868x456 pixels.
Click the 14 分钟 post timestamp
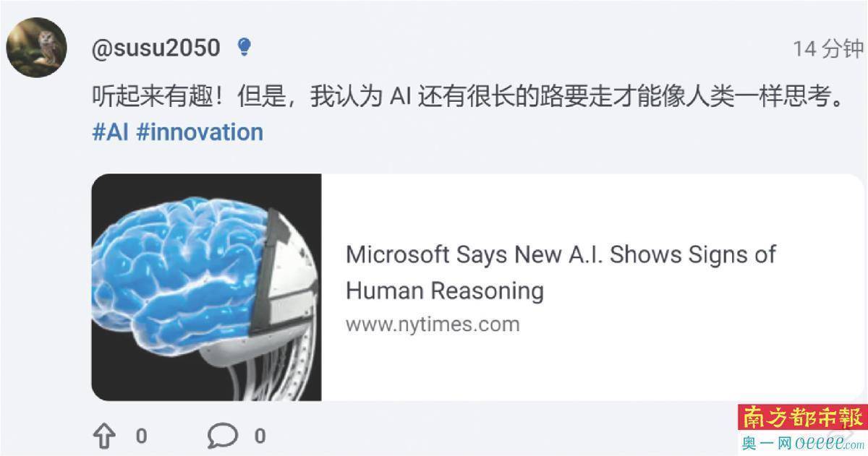pyautogui.click(x=828, y=49)
